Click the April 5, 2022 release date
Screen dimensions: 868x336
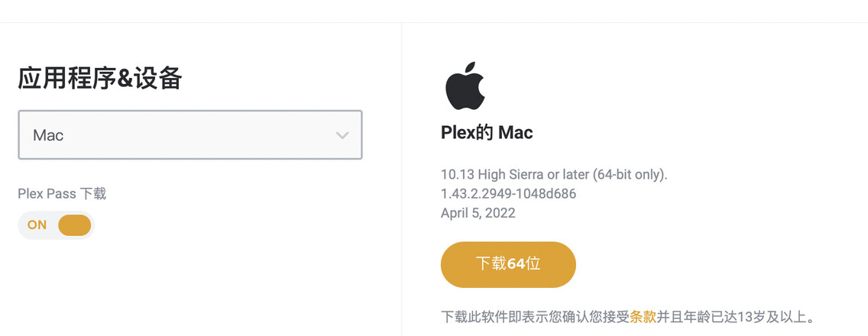(478, 213)
